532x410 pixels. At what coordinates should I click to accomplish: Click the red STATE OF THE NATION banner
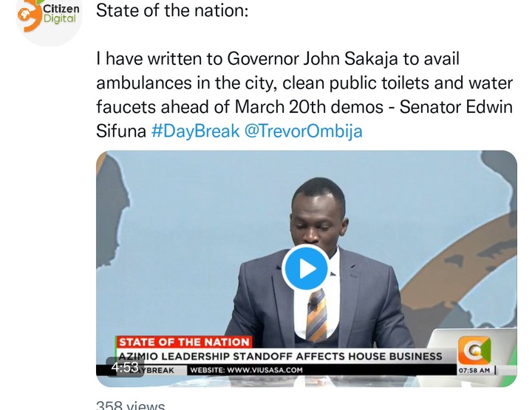pyautogui.click(x=184, y=342)
